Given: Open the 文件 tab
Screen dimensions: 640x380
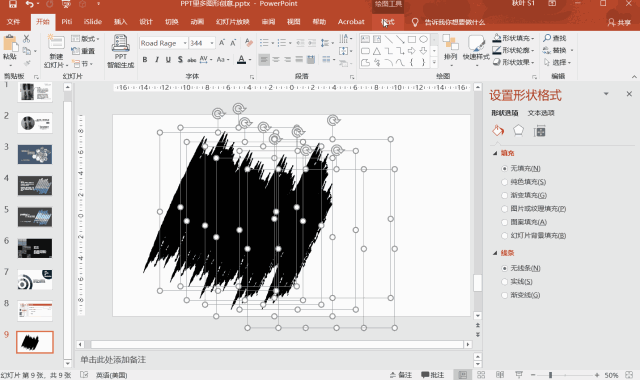Looking at the screenshot, I should (x=13, y=22).
